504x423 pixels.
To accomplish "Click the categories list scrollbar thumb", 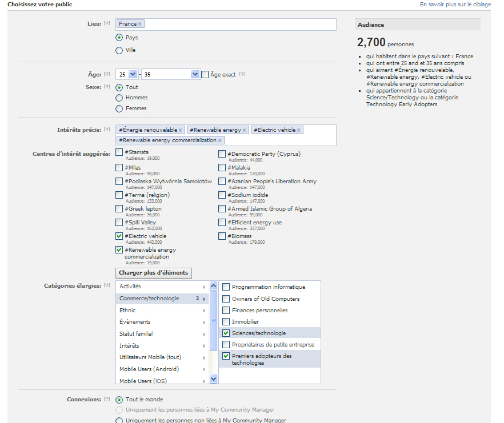I will 214,321.
